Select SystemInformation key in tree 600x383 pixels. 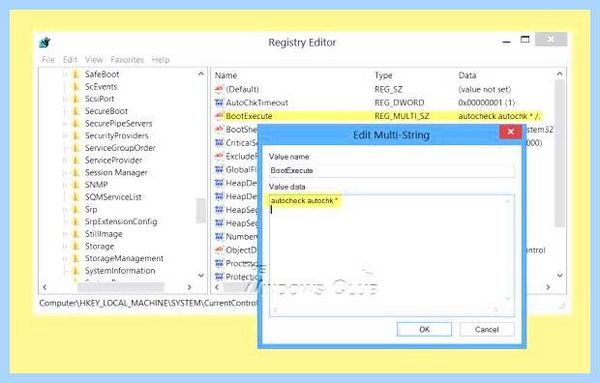coord(120,271)
